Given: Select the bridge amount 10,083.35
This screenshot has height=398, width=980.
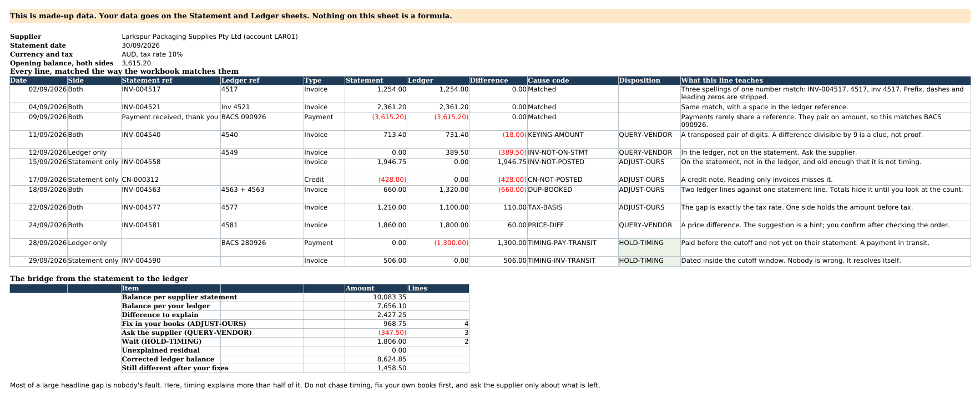Looking at the screenshot, I should pyautogui.click(x=376, y=297).
